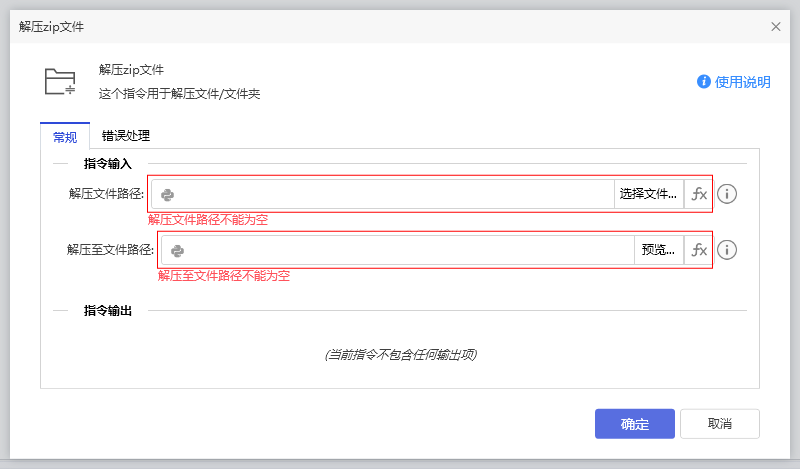This screenshot has height=469, width=800.
Task: Show info tooltip for 解压文件路径
Action: click(x=727, y=194)
